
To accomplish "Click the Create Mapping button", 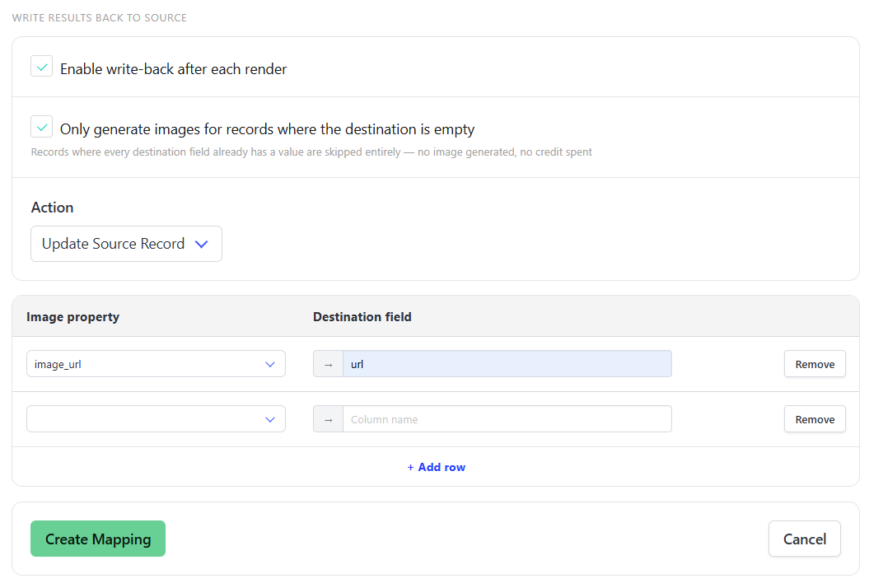I will click(x=98, y=539).
